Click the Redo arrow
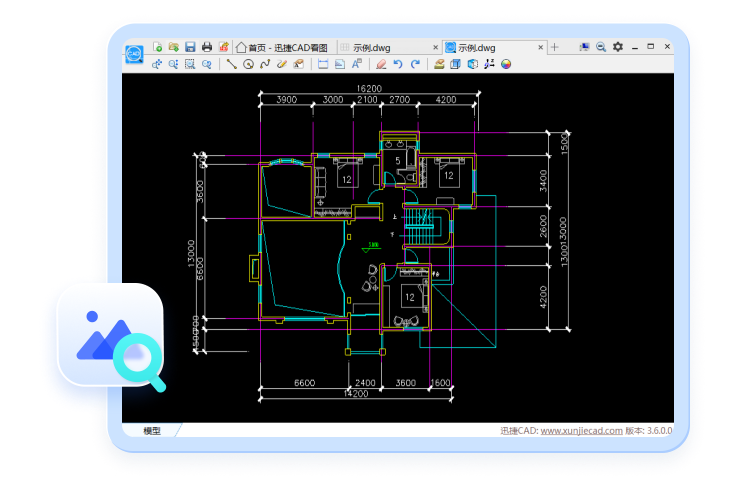742x481 pixels. pyautogui.click(x=414, y=64)
